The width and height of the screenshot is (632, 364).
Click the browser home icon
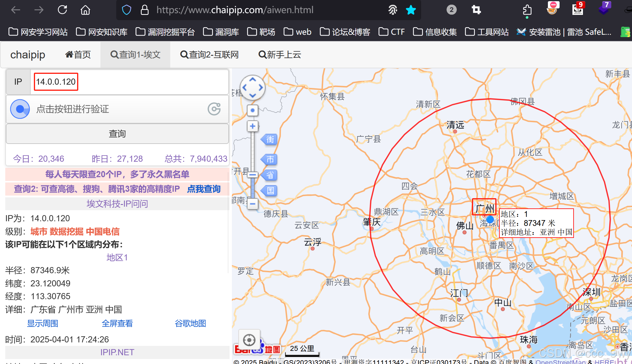tap(85, 10)
